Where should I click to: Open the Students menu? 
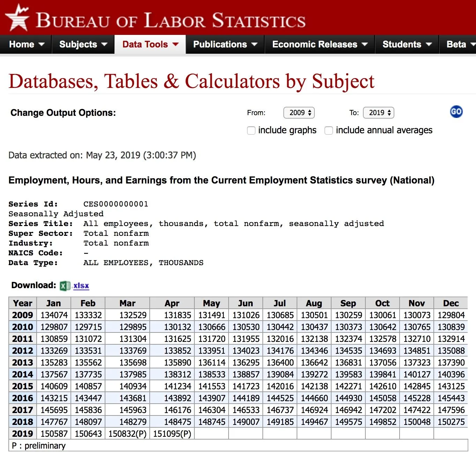[x=407, y=44]
